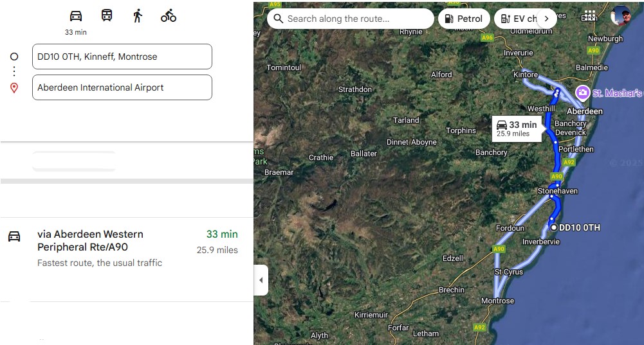644x345 pixels.
Task: Edit the Aberdeen International Airport destination field
Action: click(122, 87)
